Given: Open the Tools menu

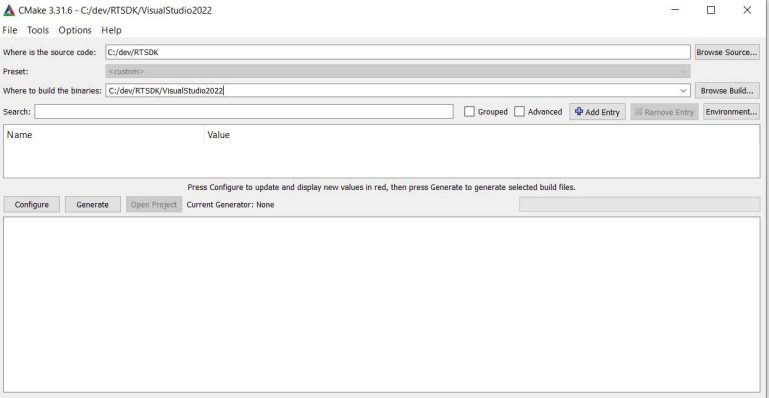Looking at the screenshot, I should pos(38,30).
